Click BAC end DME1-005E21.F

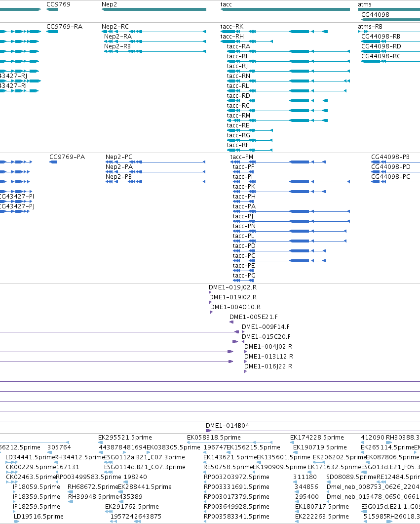click(x=253, y=317)
